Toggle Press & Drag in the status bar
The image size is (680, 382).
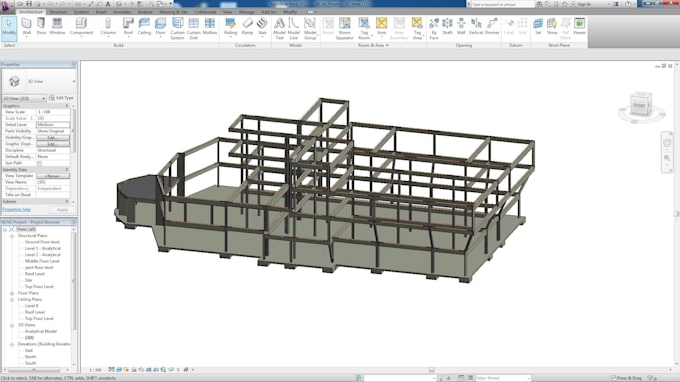tap(626, 378)
